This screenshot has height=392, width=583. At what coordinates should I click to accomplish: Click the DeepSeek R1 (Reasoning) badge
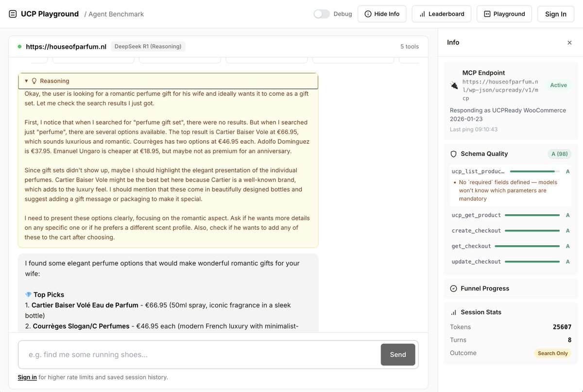(x=148, y=47)
